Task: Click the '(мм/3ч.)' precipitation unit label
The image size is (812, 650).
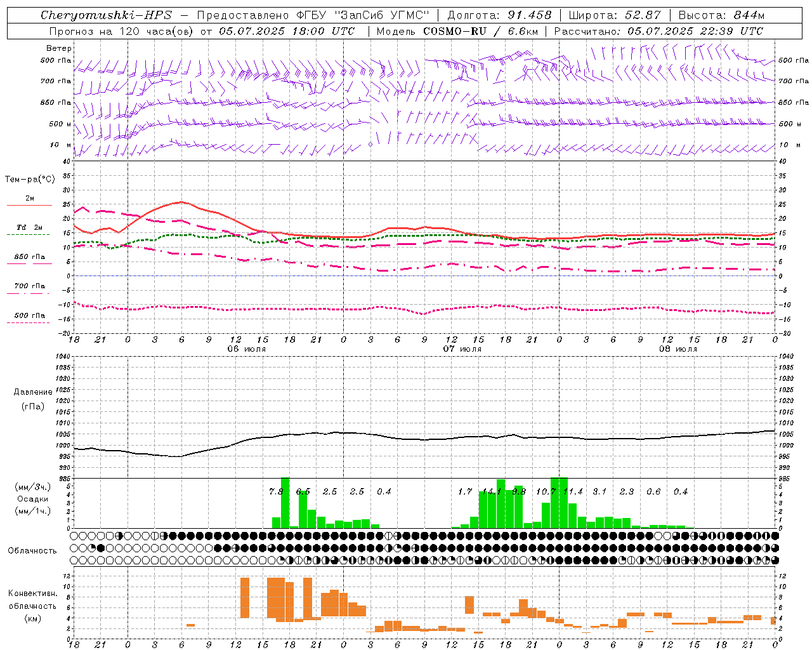Action: pos(33,487)
